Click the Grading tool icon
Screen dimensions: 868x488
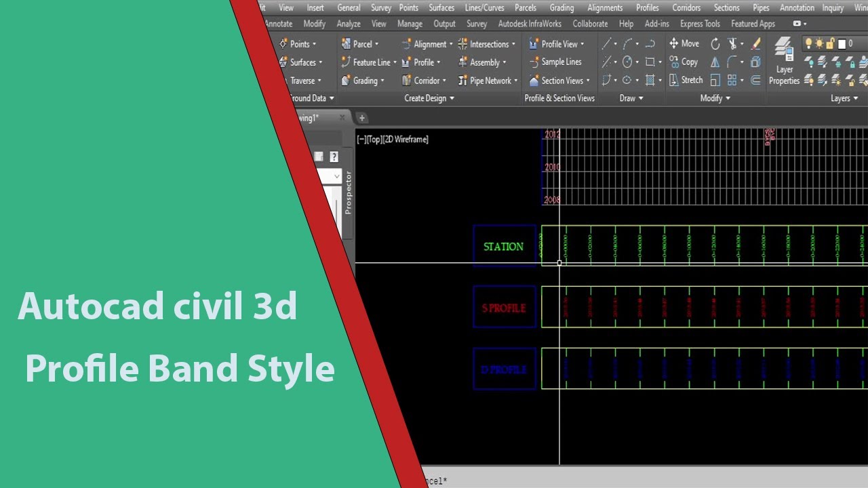[345, 81]
